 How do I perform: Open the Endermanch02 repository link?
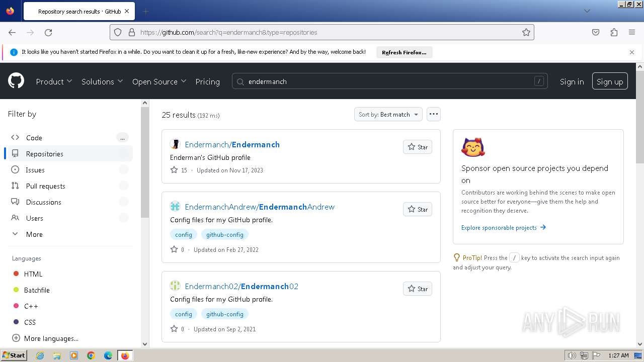coord(242,286)
